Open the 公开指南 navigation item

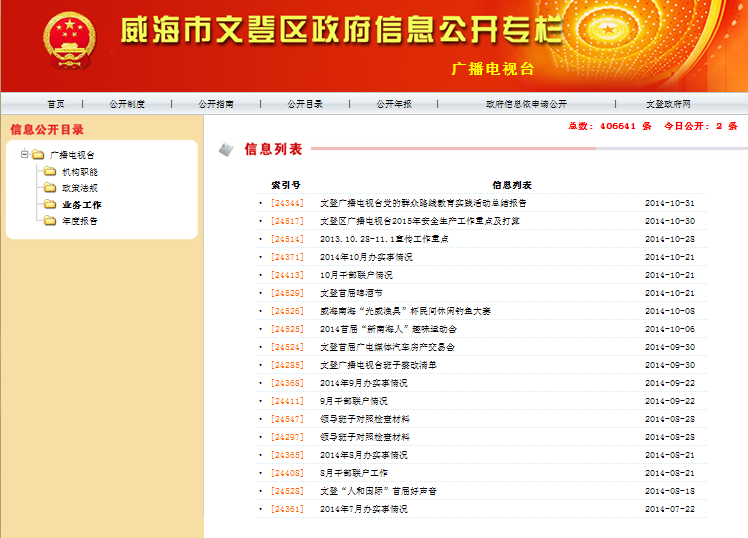(215, 104)
